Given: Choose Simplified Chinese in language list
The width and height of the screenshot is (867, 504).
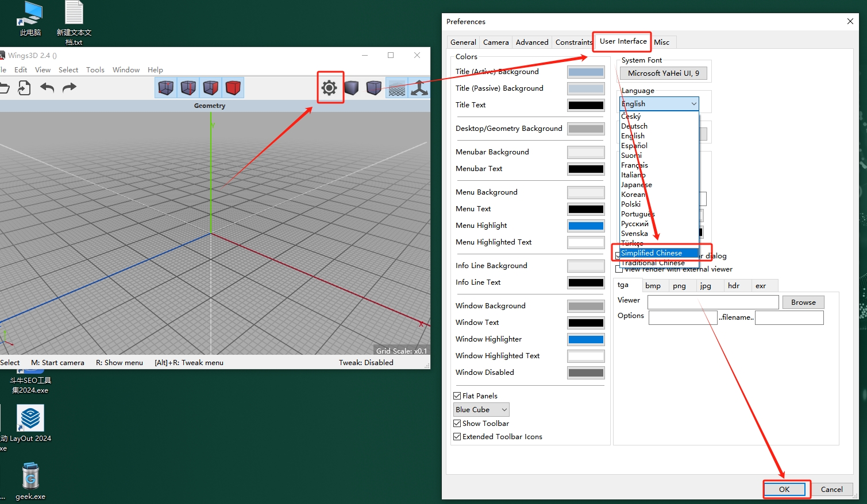Looking at the screenshot, I should click(x=659, y=253).
